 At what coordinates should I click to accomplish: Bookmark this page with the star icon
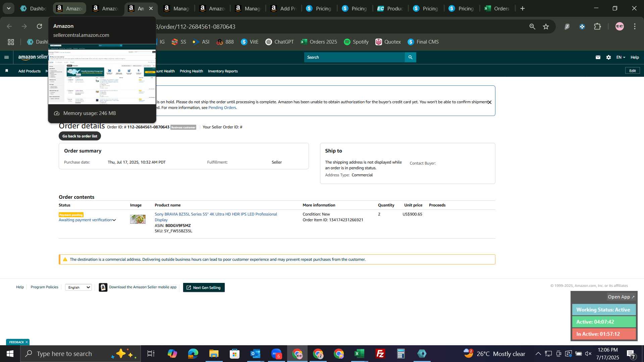(x=546, y=26)
